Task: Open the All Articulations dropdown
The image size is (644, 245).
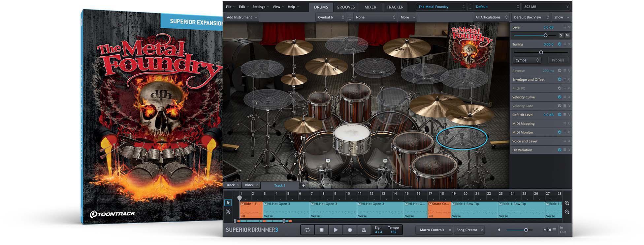Action: [x=491, y=17]
